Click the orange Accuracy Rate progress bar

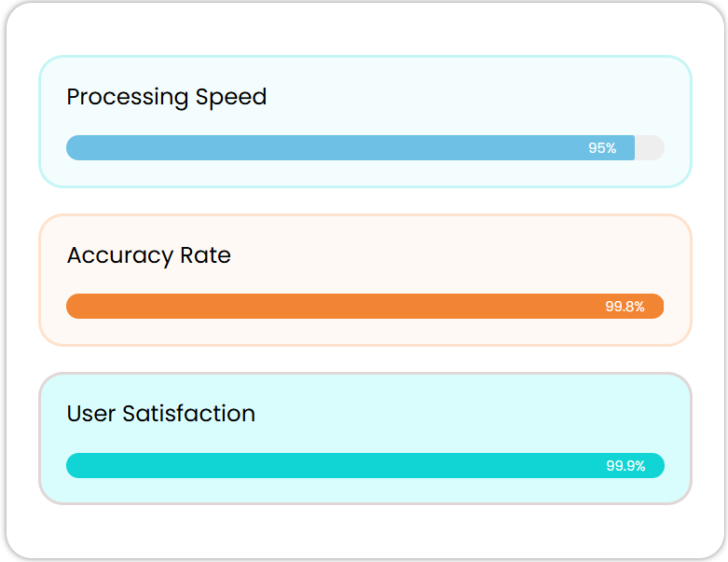click(326, 307)
